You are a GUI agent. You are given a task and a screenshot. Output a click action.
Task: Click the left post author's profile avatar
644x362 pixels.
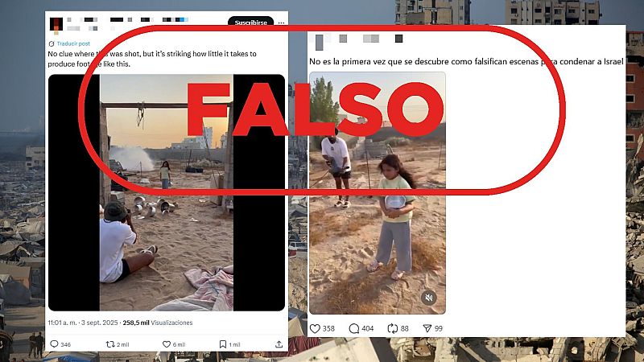pos(56,24)
